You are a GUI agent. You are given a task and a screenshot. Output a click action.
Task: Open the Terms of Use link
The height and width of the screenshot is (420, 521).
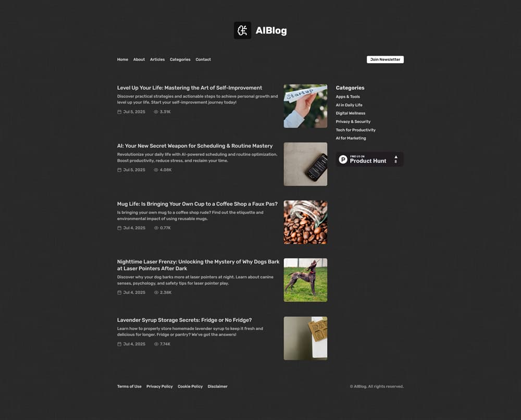(129, 387)
